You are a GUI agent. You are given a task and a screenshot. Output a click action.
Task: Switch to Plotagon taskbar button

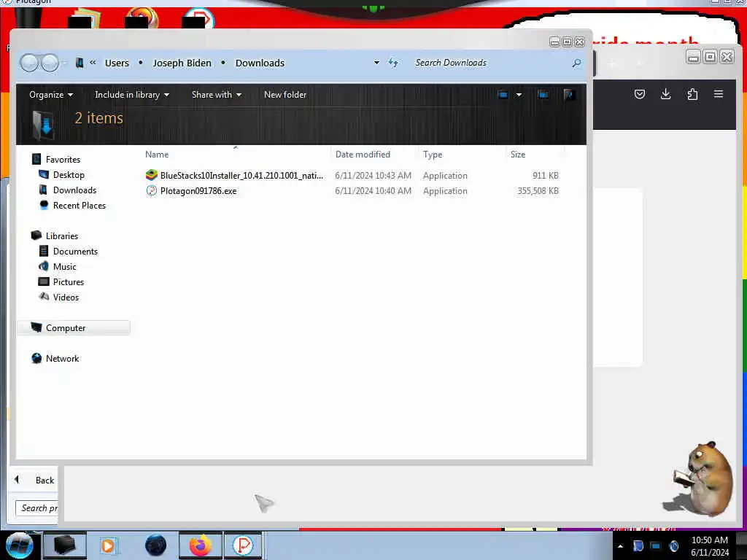click(x=244, y=545)
